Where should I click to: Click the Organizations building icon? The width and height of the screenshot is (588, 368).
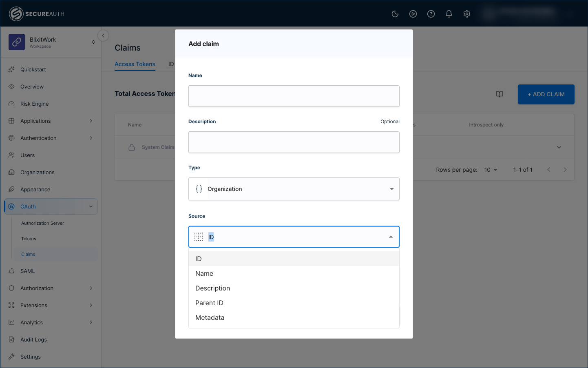(11, 172)
